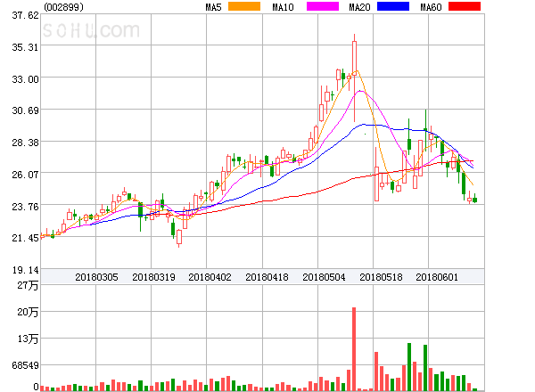Click the 26.07 price axis label
The height and width of the screenshot is (392, 535).
[x=25, y=175]
